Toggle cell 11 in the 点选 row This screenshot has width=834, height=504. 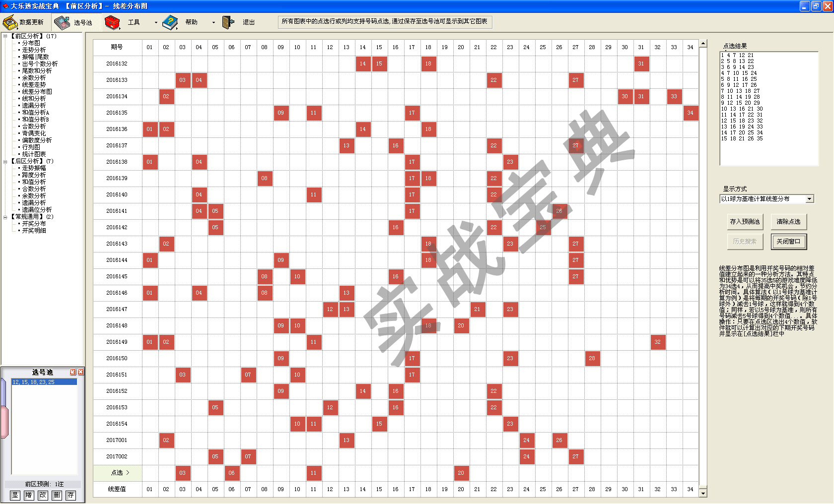tap(313, 473)
